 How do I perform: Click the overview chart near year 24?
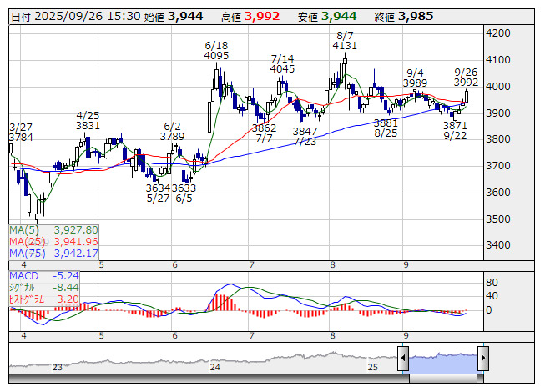coord(214,362)
